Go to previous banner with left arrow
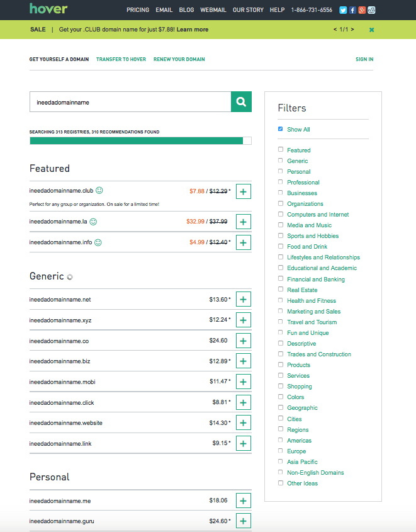416x532 pixels. pos(335,30)
